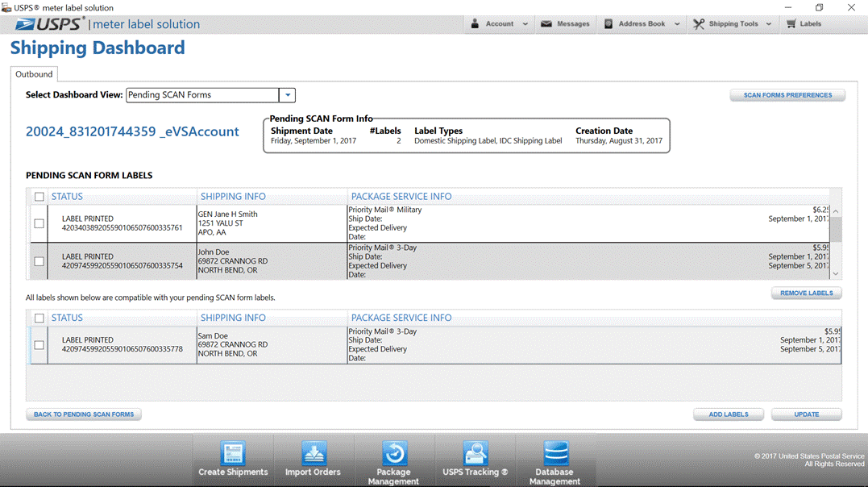Image resolution: width=868 pixels, height=487 pixels.
Task: Switch to the Outbound tab
Action: pos(34,74)
